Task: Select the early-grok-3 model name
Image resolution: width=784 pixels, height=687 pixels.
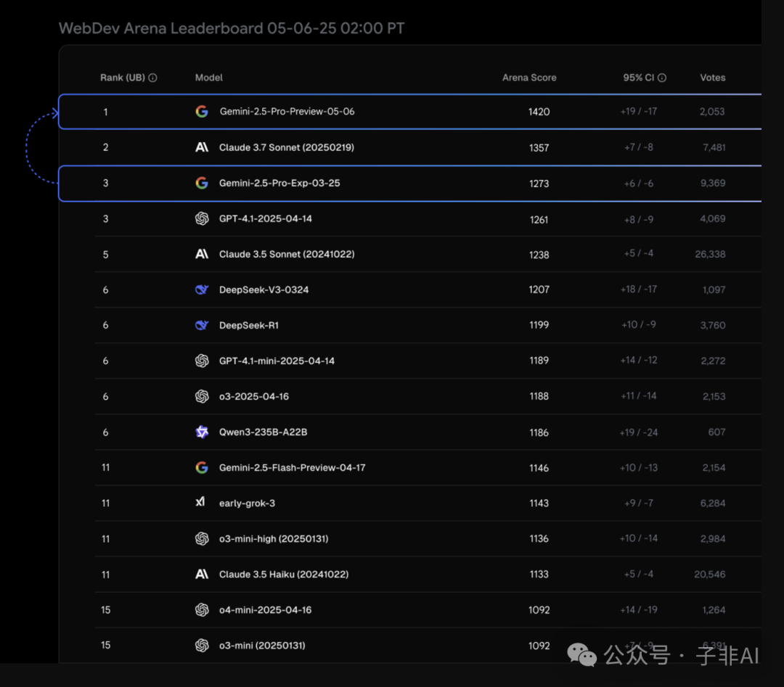Action: (x=247, y=503)
